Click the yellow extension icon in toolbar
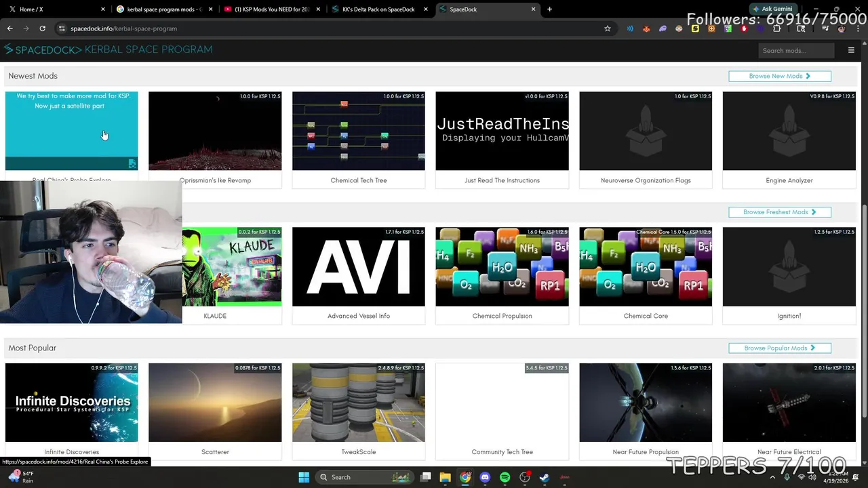Screen dimensions: 868x488 pos(695,28)
